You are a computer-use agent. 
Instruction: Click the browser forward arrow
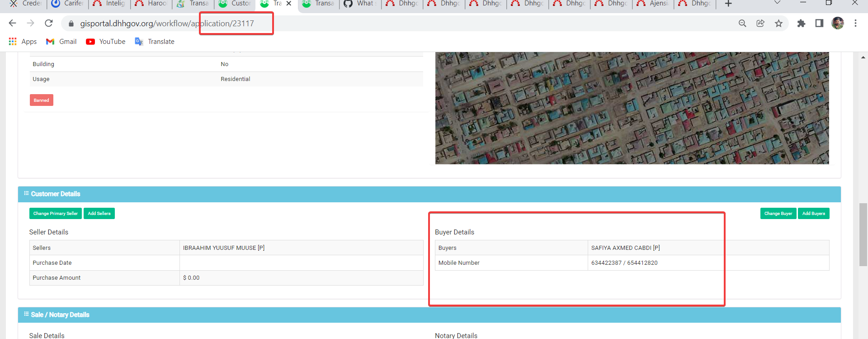coord(30,23)
